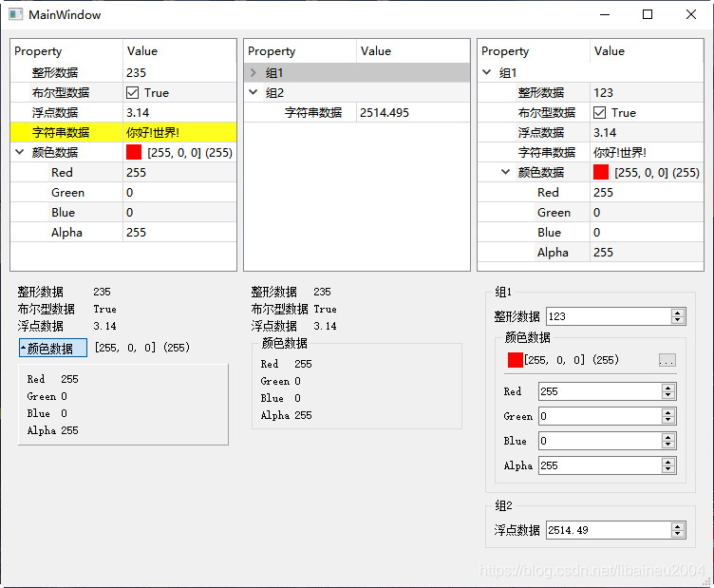The image size is (714, 588).
Task: Collapse 颜色数据 node in right property tree
Action: [x=505, y=172]
